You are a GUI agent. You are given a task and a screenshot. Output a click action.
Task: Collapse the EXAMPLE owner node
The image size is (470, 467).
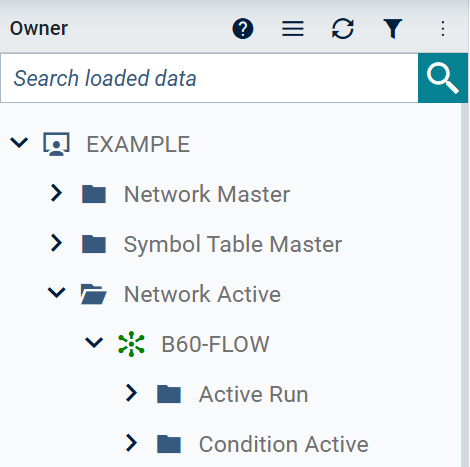(x=19, y=143)
